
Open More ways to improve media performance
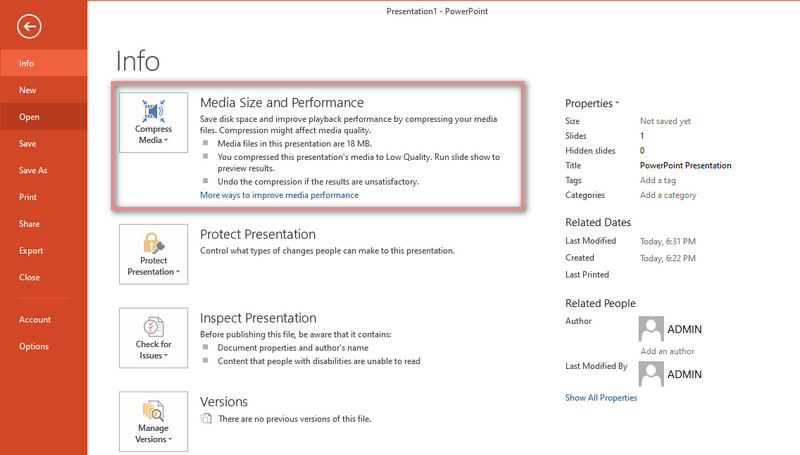pos(279,195)
